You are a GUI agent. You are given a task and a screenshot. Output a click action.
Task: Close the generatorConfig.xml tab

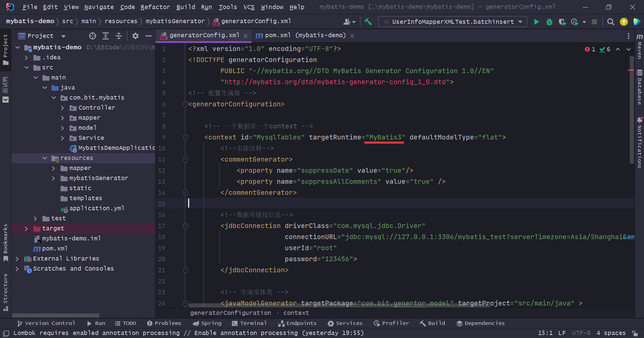(x=246, y=36)
